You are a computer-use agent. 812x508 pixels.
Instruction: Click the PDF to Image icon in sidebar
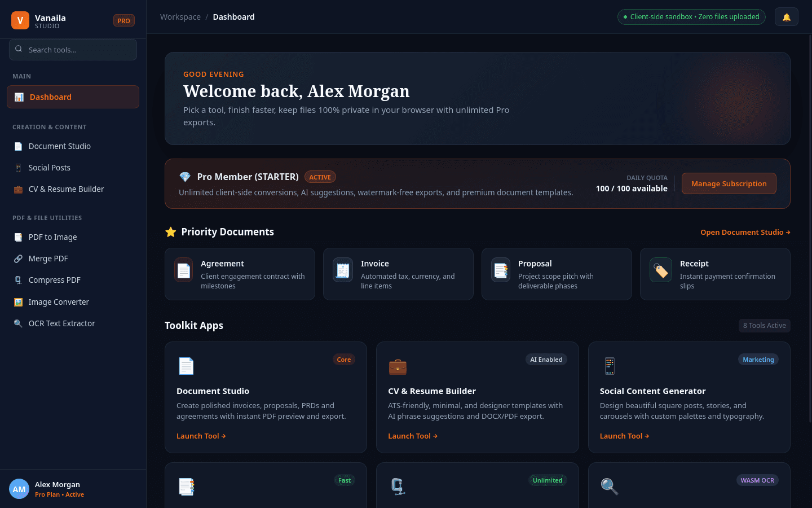click(x=18, y=237)
